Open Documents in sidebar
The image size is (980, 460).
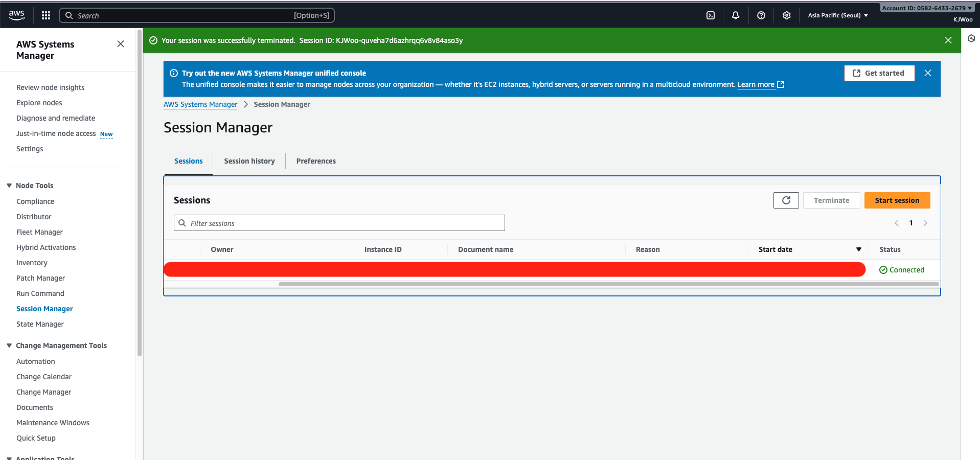[x=35, y=407]
